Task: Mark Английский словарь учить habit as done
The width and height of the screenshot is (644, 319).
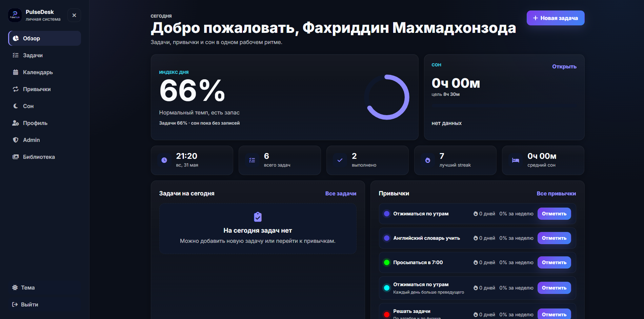Action: 554,238
